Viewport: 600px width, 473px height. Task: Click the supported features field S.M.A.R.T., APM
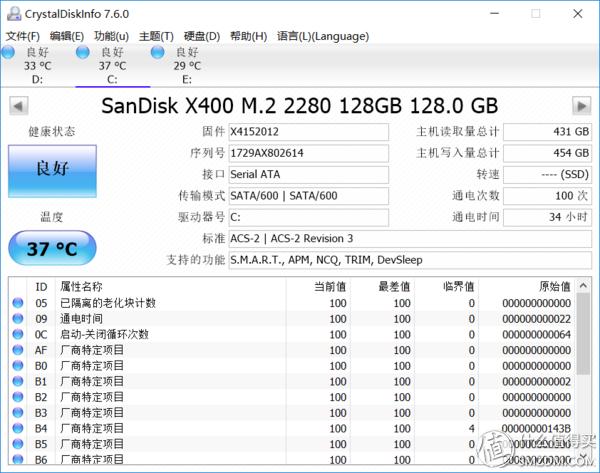click(x=410, y=260)
